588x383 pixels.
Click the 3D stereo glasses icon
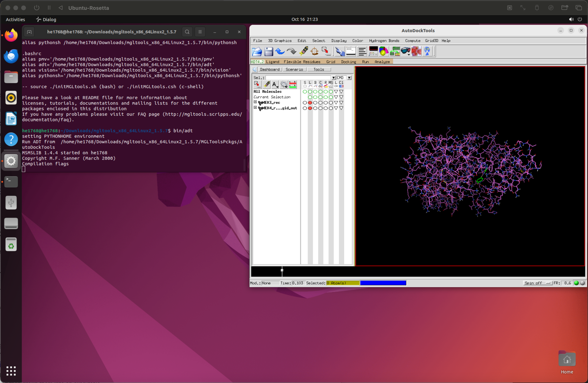coord(406,51)
